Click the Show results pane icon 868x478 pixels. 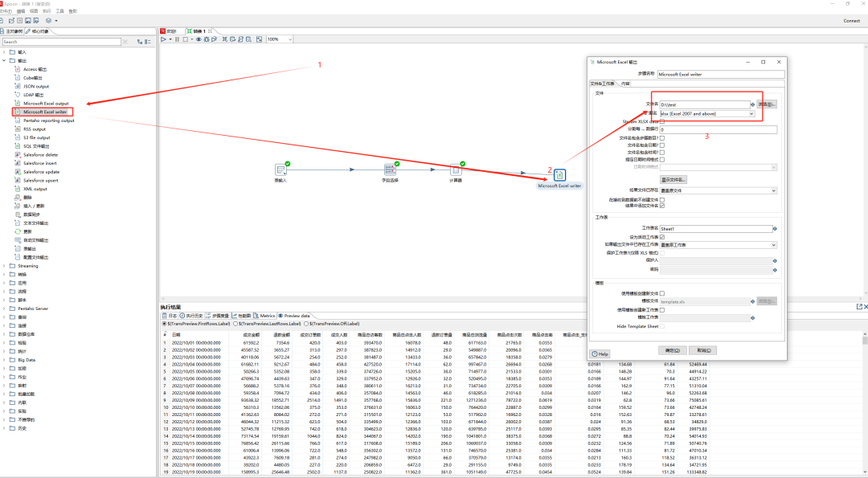point(259,39)
